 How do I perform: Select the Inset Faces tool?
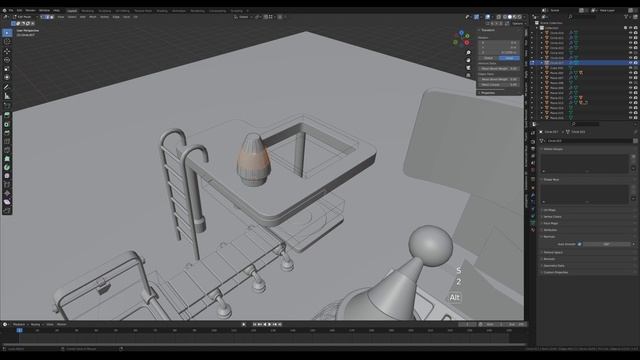(x=7, y=124)
